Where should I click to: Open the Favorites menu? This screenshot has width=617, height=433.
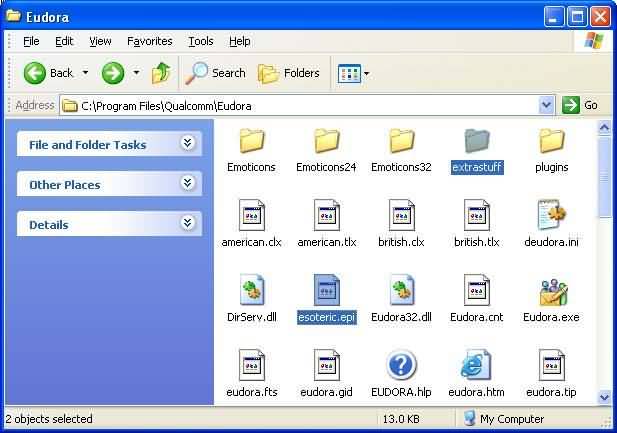click(149, 41)
